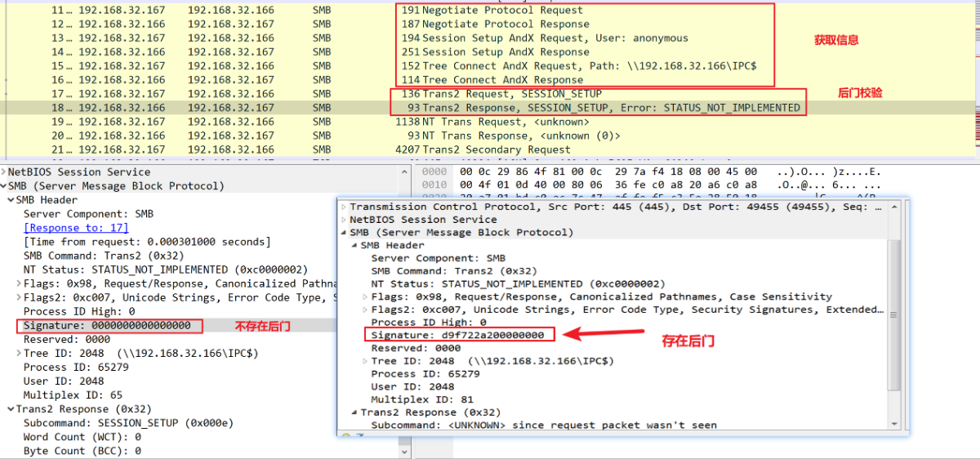
Task: Select packet 21 Trans2 Secondary Request
Action: [x=490, y=149]
